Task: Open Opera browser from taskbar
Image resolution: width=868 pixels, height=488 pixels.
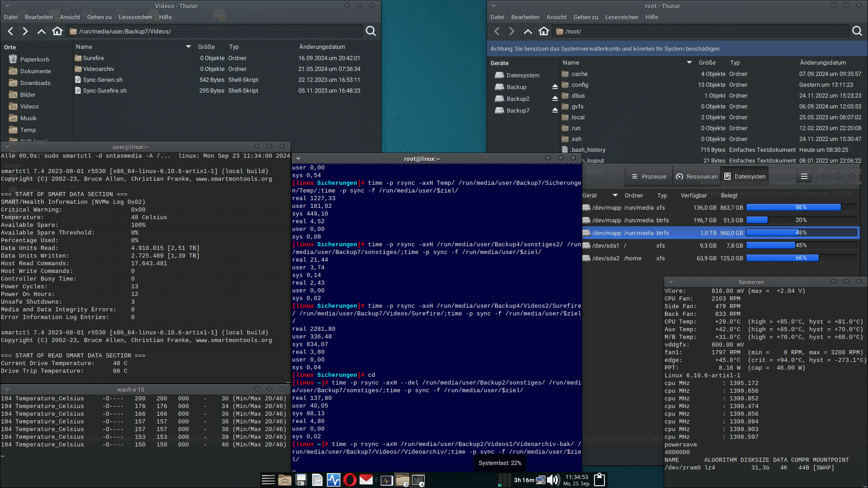Action: click(349, 480)
